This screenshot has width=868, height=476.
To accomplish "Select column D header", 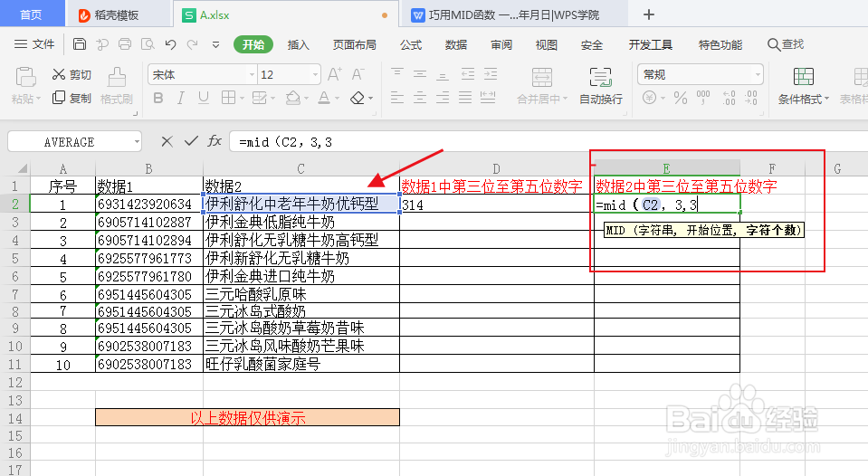I will (497, 169).
